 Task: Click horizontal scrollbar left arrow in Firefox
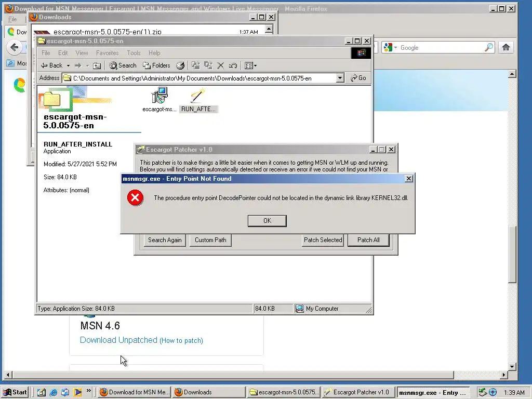(8, 375)
